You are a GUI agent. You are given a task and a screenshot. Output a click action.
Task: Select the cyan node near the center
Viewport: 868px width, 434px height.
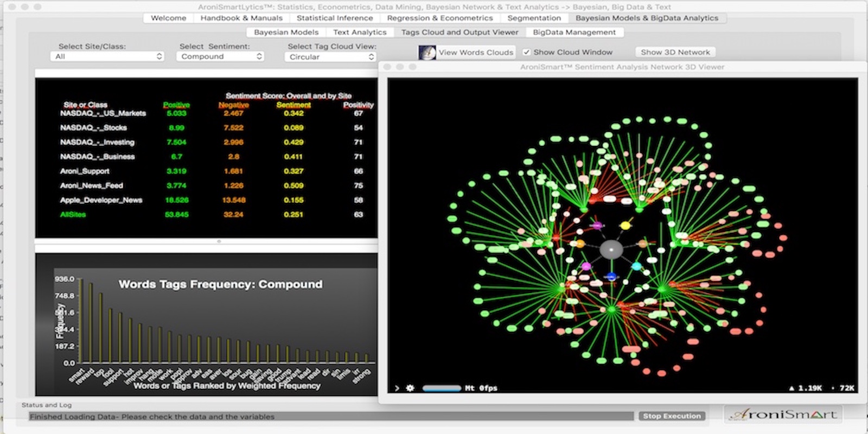coord(636,266)
